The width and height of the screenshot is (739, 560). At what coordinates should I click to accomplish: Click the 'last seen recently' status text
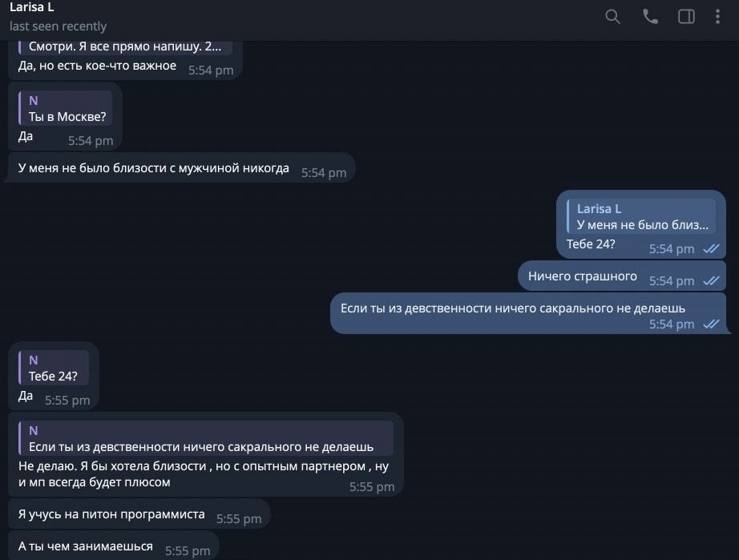(58, 26)
